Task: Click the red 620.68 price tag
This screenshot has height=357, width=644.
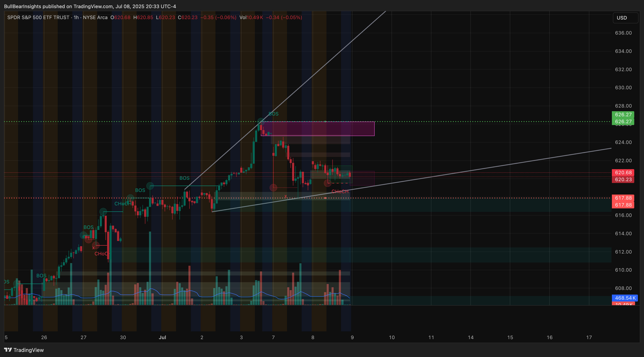Action: tap(623, 172)
